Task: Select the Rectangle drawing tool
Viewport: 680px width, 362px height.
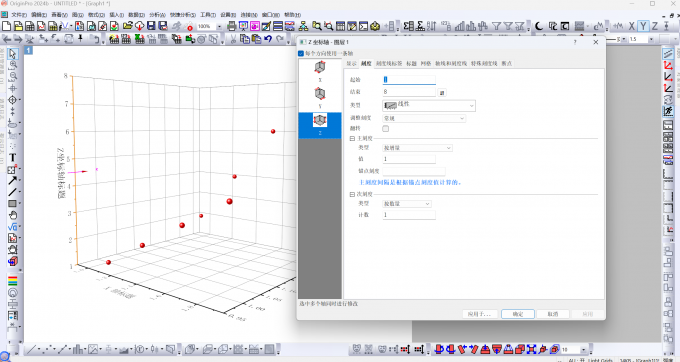Action: click(x=13, y=203)
